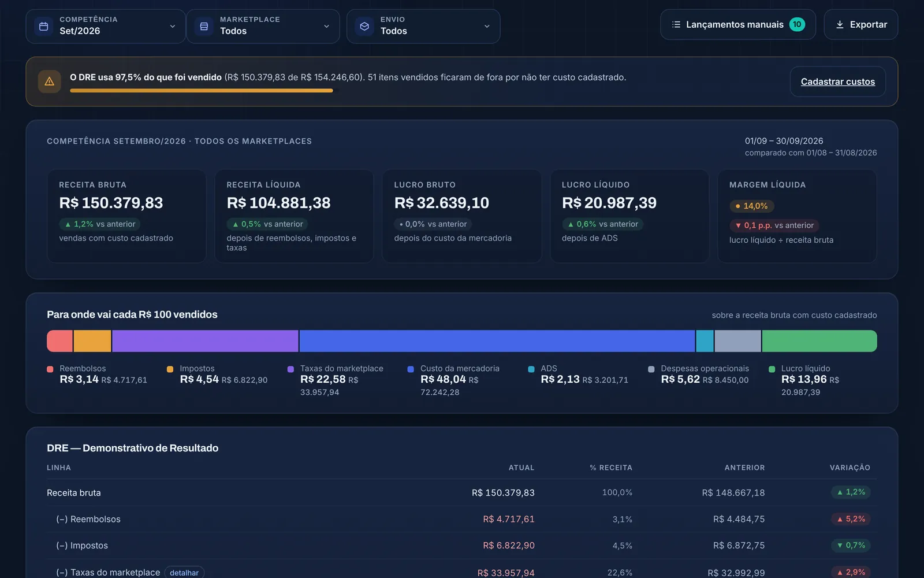The height and width of the screenshot is (578, 924).
Task: Click the VARIAÇÃO column header
Action: pos(850,468)
